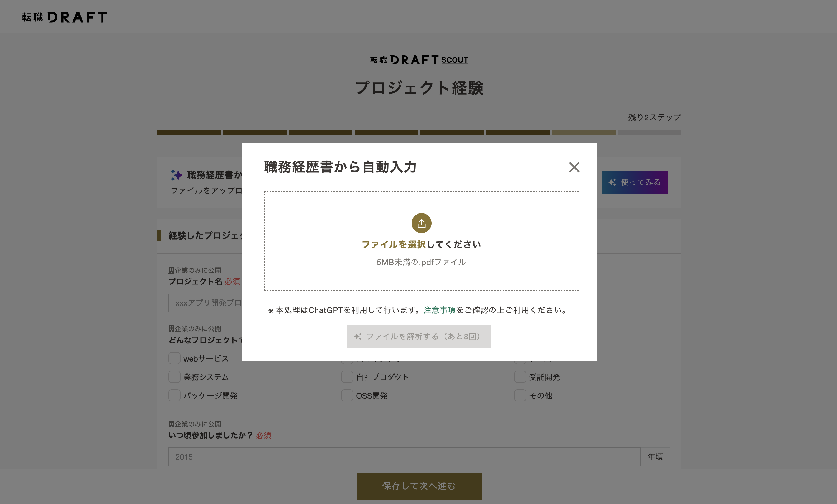Viewport: 837px width, 504px height.
Task: Click the sparkle icon next to 職務経歴書 heading
Action: pos(176,175)
